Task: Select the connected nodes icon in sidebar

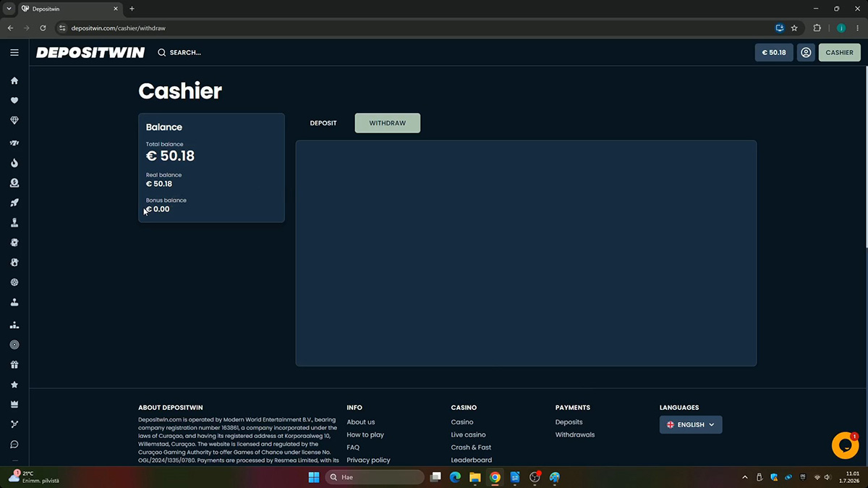Action: point(14,424)
